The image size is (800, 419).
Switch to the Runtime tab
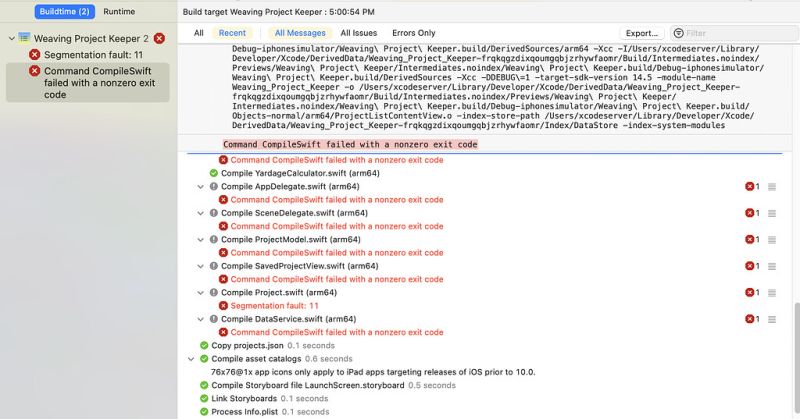coord(119,11)
